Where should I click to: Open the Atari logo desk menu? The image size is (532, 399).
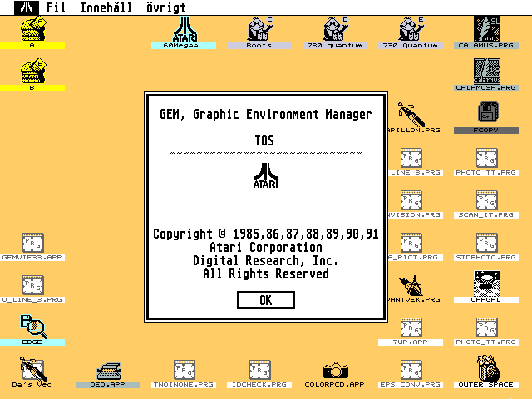pyautogui.click(x=27, y=7)
